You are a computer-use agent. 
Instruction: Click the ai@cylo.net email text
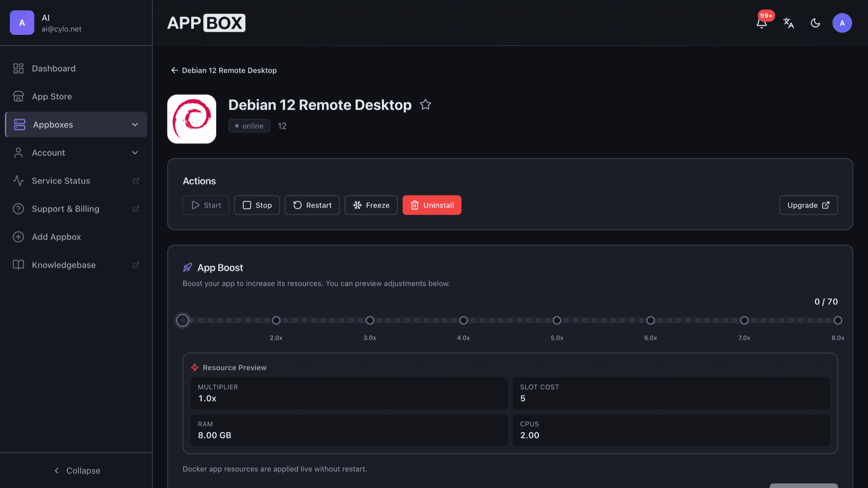tap(61, 29)
